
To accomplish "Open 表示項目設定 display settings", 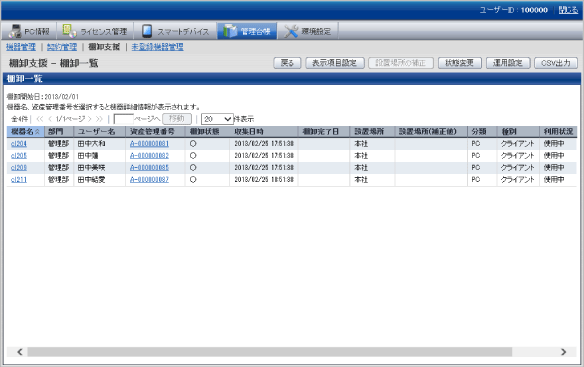I will coord(334,63).
